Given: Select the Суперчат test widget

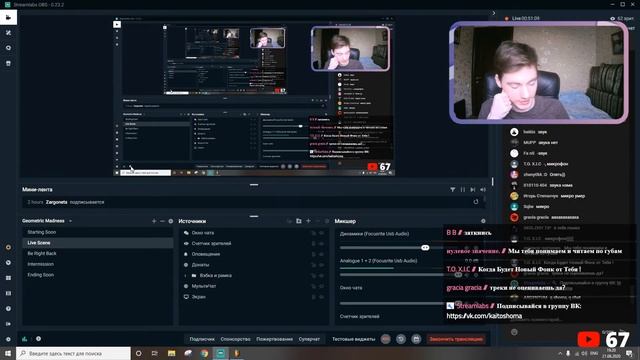Looking at the screenshot, I should (x=309, y=339).
